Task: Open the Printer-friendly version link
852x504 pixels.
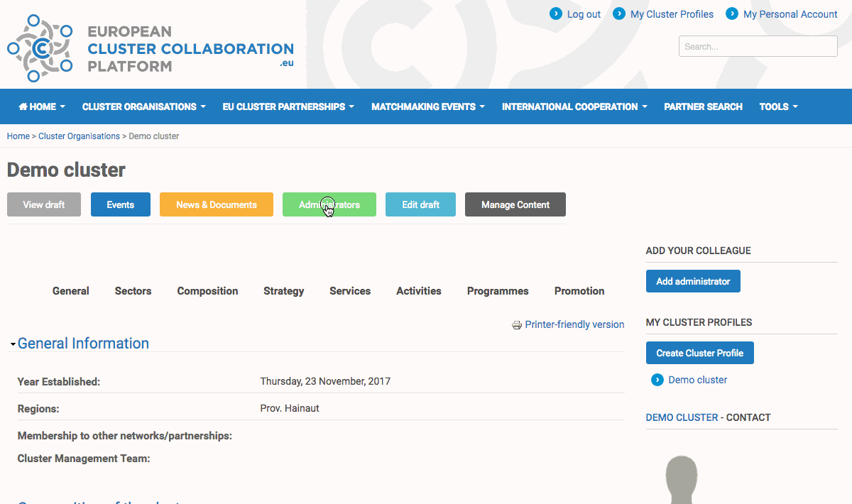Action: [x=574, y=324]
